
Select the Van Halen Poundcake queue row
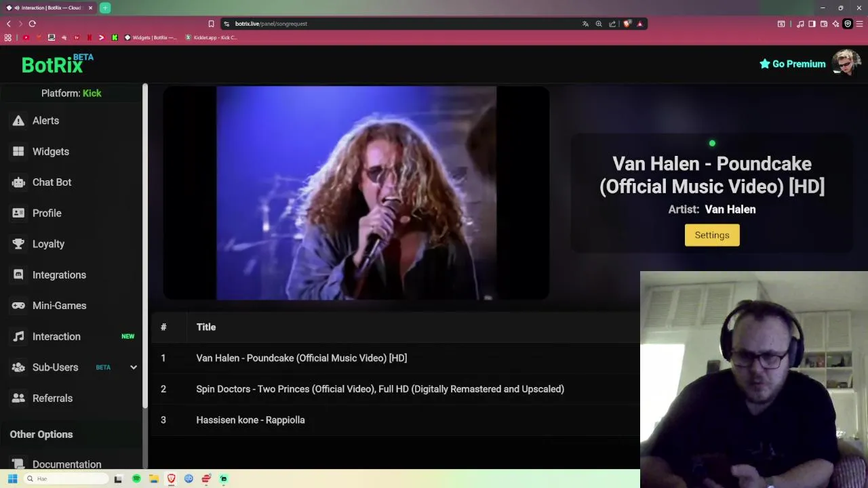(395, 358)
